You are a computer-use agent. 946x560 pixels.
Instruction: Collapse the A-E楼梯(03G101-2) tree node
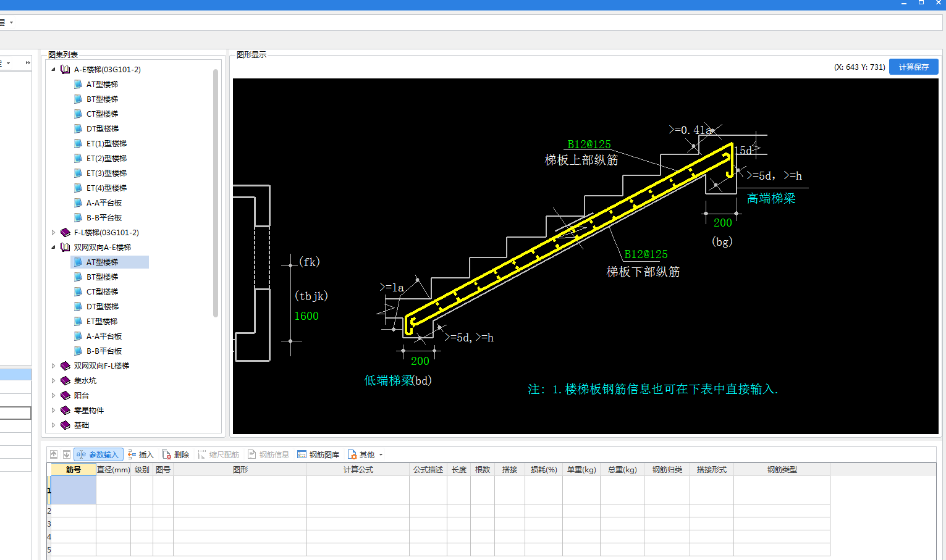coord(53,70)
